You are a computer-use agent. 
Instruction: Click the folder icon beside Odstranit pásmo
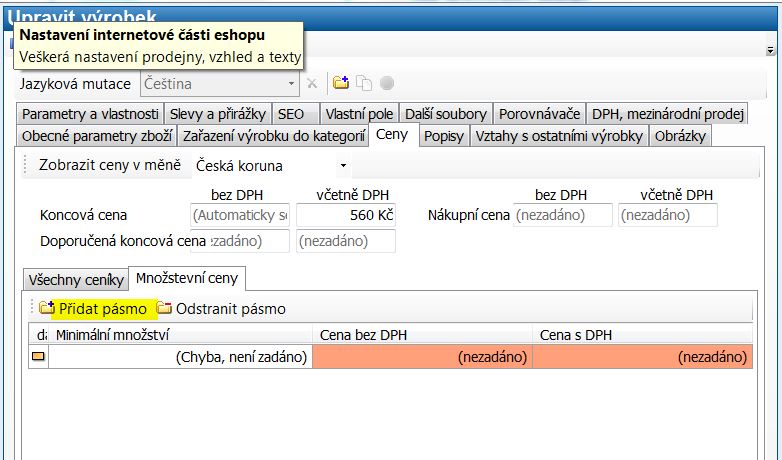164,309
